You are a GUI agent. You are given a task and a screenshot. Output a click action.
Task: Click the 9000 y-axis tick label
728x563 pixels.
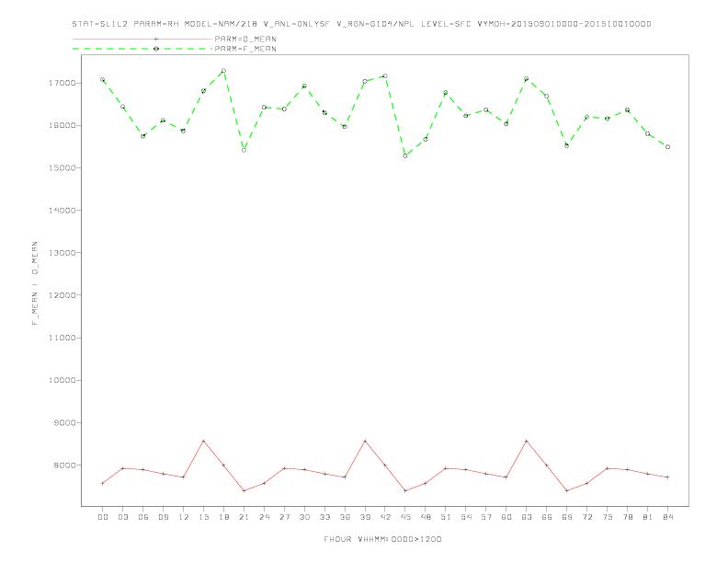(64, 423)
